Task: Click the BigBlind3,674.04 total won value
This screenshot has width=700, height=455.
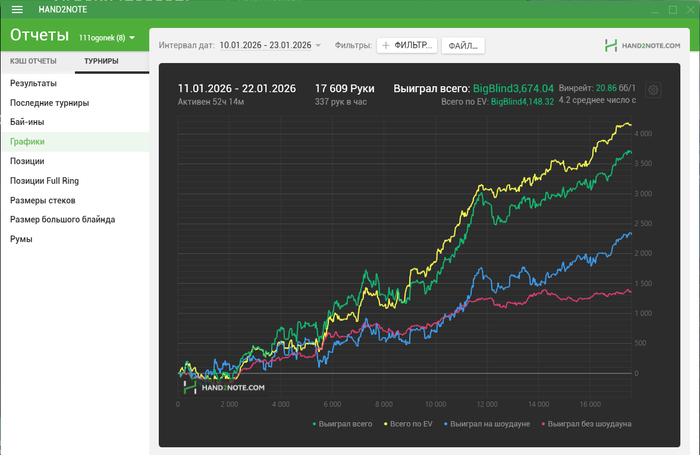Action: 513,88
